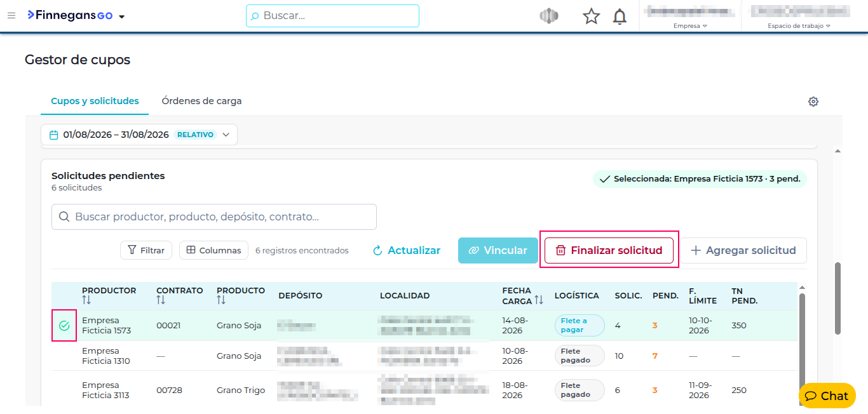The height and width of the screenshot is (414, 868).
Task: Focus the top Buscar search field
Action: (x=332, y=16)
